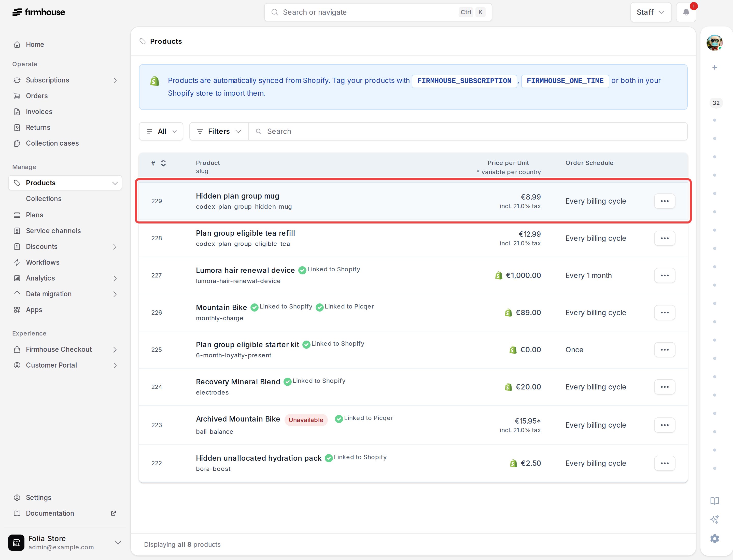
Task: Open the book icon in right rail
Action: tap(714, 501)
